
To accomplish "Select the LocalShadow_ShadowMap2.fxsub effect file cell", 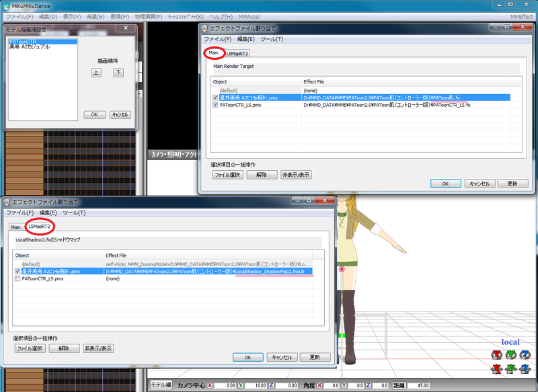I will [208, 271].
